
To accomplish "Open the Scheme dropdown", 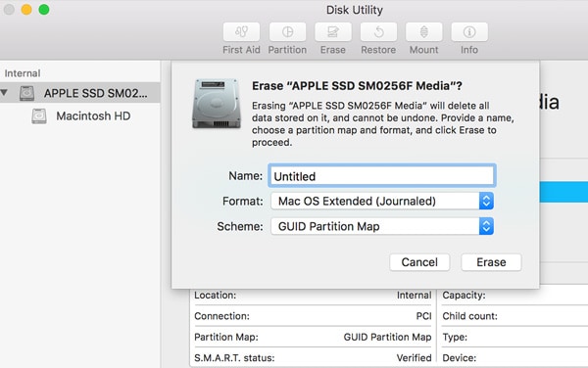I will [x=382, y=226].
